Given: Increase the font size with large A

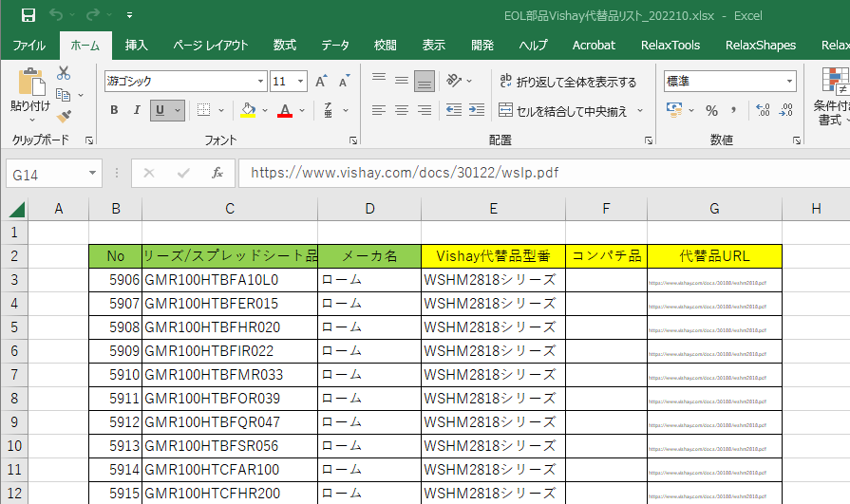Looking at the screenshot, I should click(321, 82).
